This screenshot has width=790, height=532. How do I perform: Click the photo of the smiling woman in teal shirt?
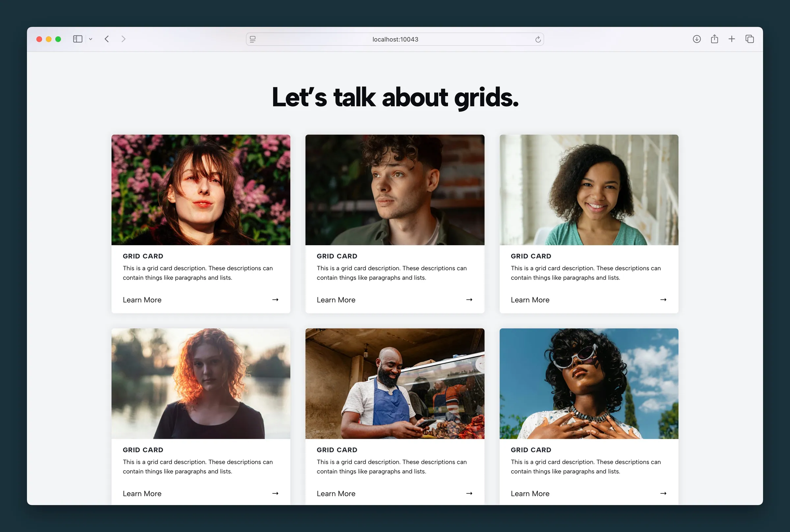tap(589, 190)
